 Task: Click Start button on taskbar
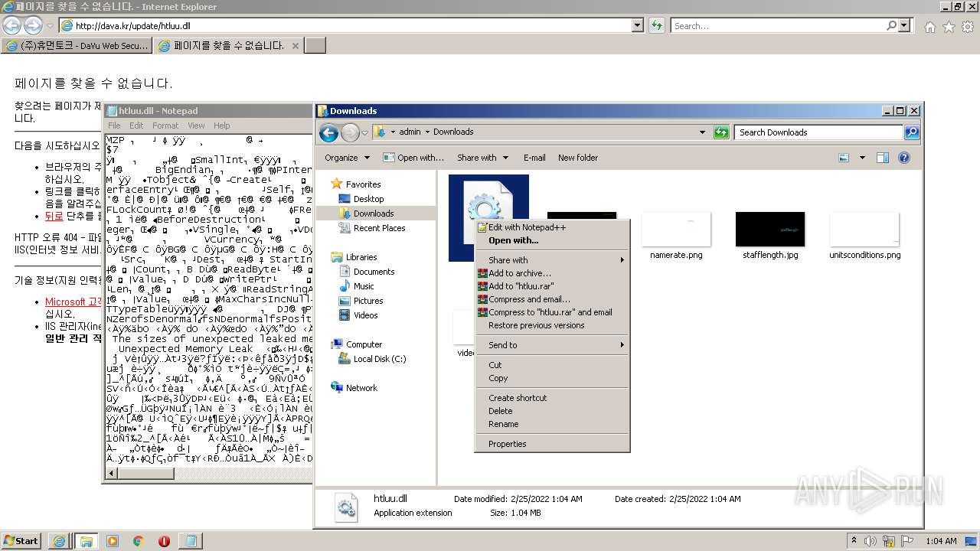(21, 540)
